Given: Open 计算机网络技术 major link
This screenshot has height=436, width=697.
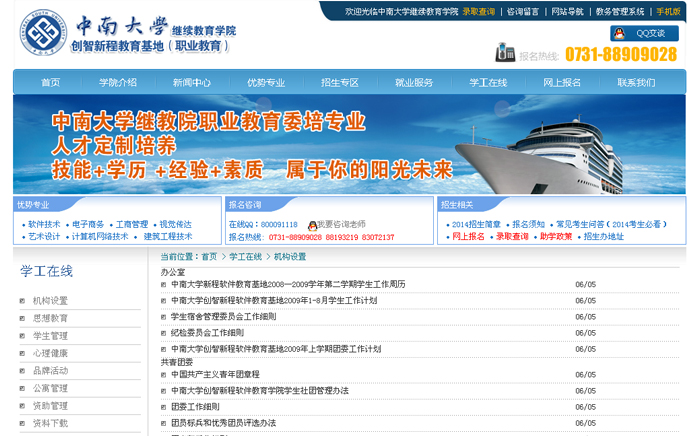Looking at the screenshot, I should point(100,236).
